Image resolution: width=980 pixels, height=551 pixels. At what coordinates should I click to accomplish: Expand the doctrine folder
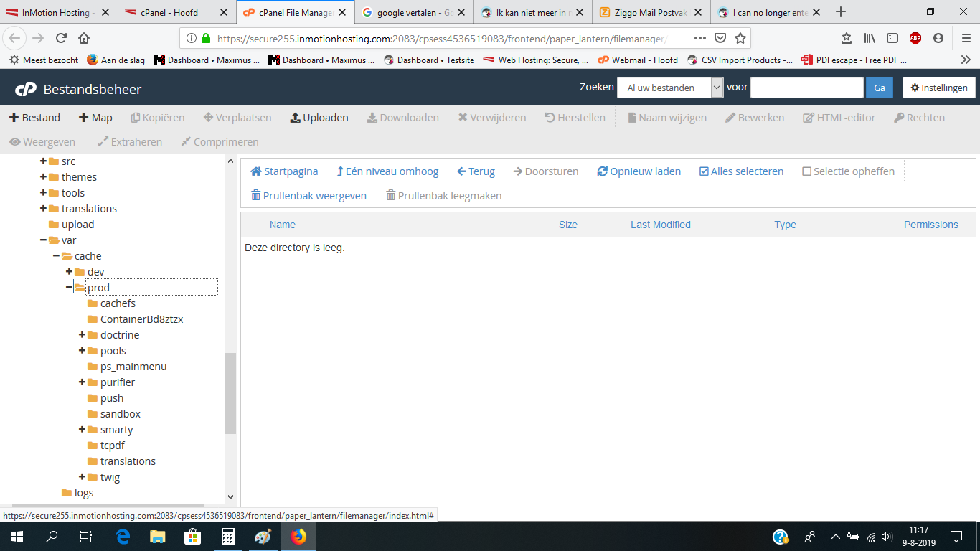pyautogui.click(x=83, y=335)
